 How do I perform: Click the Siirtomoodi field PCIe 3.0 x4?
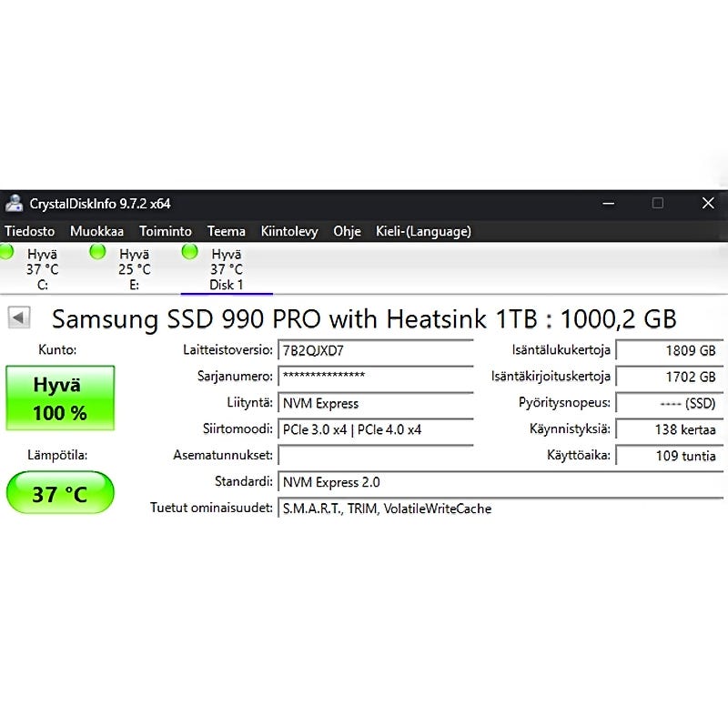point(376,429)
